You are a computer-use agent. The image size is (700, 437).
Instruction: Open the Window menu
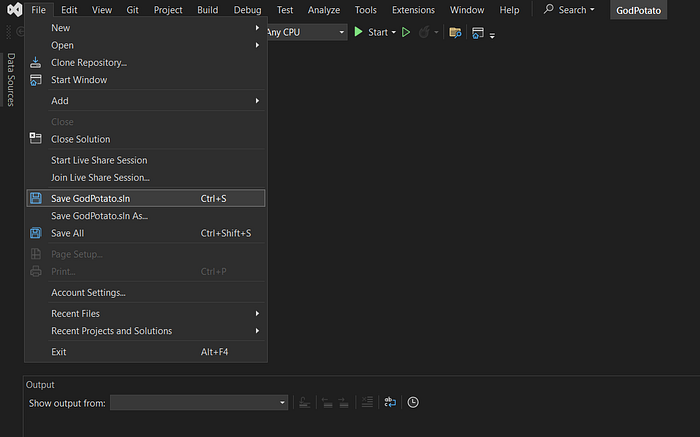pyautogui.click(x=467, y=9)
